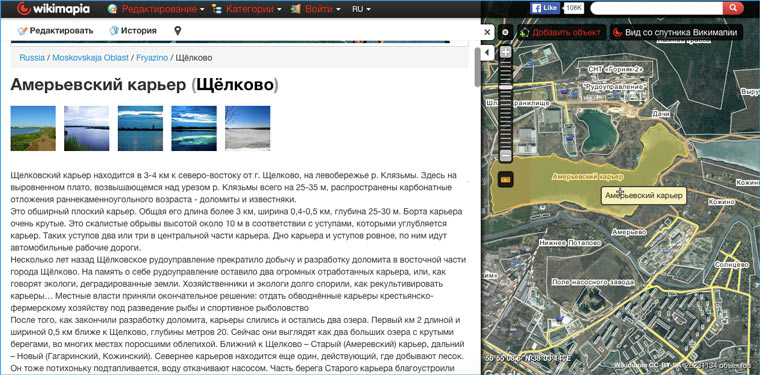The width and height of the screenshot is (760, 375).
Task: Click the Рудоуправление map label
Action: tap(616, 86)
